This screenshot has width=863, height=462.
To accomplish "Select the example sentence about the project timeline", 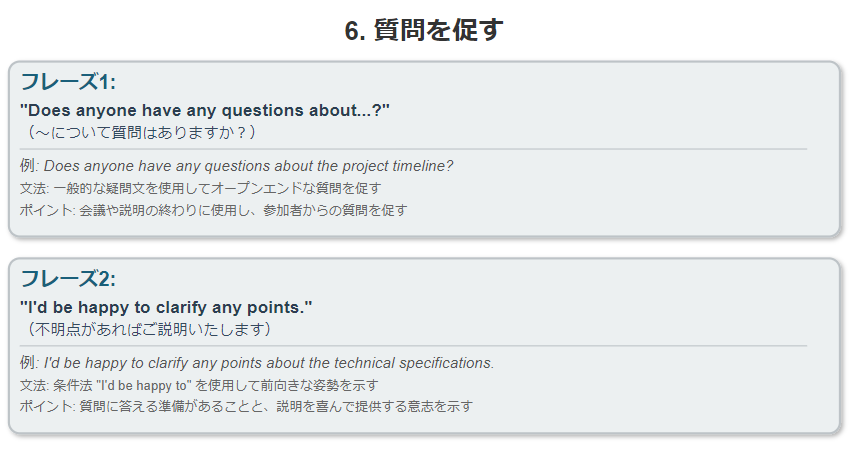I will click(249, 166).
